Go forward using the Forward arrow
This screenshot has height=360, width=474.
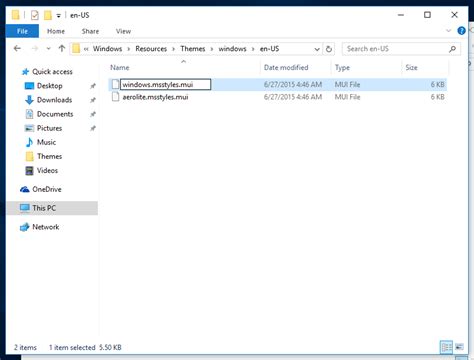(x=35, y=49)
